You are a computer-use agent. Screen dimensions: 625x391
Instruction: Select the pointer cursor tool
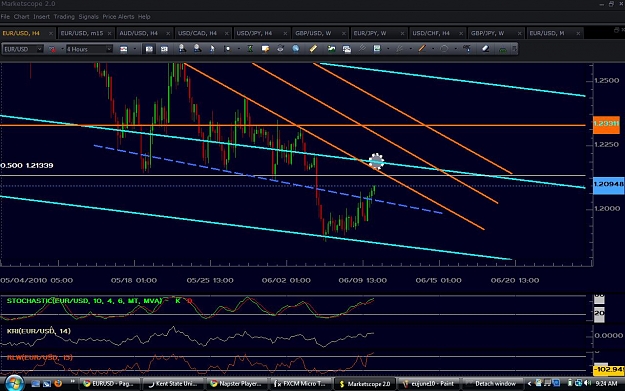[212, 49]
